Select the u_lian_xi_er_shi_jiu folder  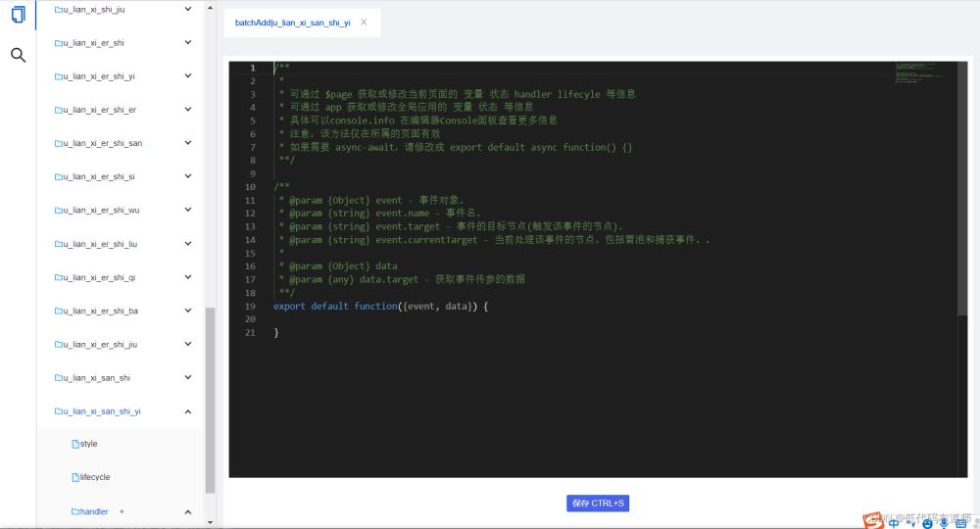(96, 344)
